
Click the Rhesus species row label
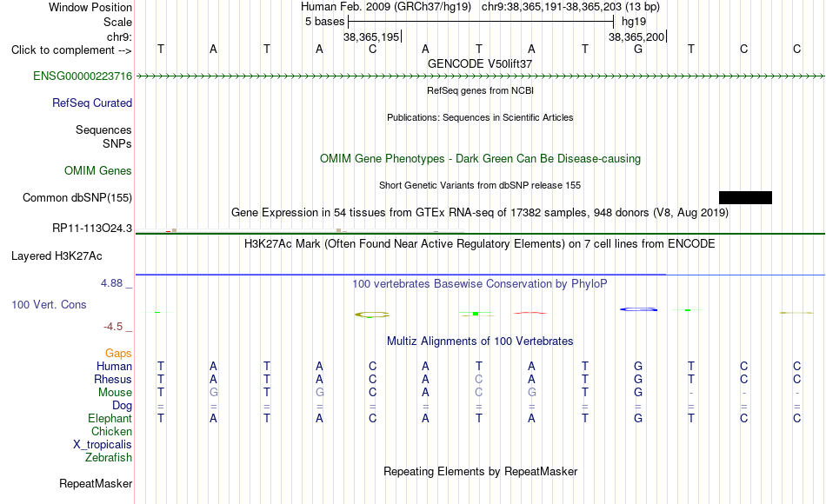point(113,380)
